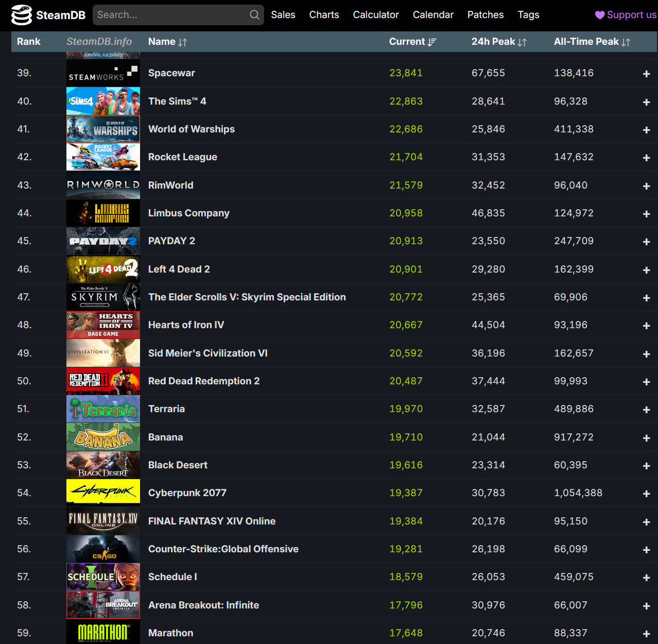Click FINAL FANTASY XIV Online plus icon
The height and width of the screenshot is (644, 658).
pyautogui.click(x=647, y=522)
